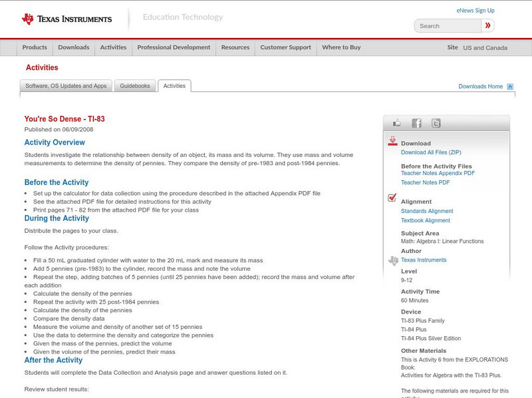Click the Downloads Home link
Screen dimensions: 532x398
[x=480, y=87]
